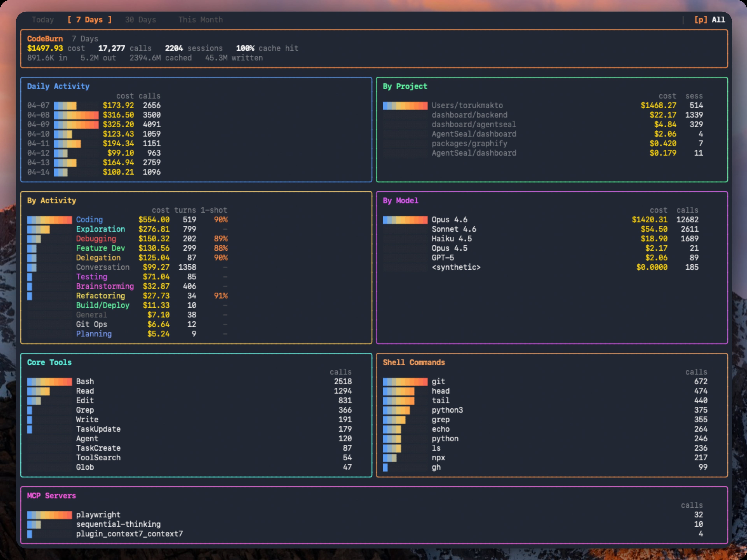Select the playwright MCP server row
747x560 pixels.
point(98,514)
